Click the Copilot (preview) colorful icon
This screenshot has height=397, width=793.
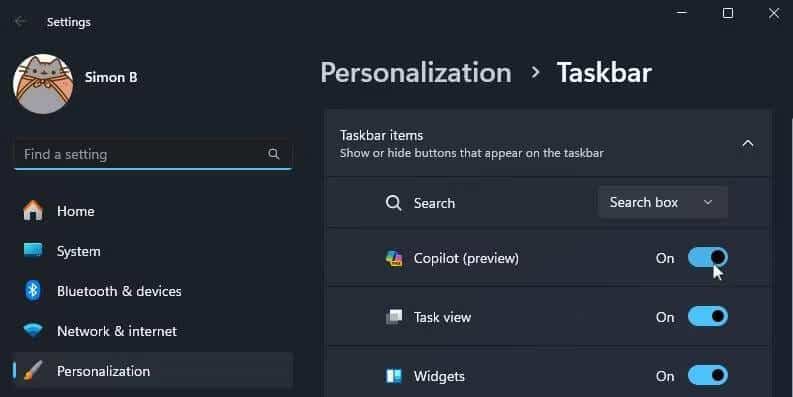(x=394, y=258)
